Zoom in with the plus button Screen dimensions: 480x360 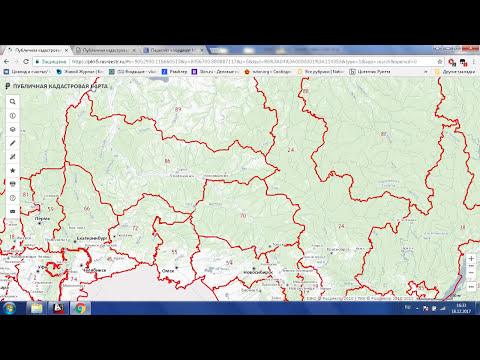tap(471, 259)
